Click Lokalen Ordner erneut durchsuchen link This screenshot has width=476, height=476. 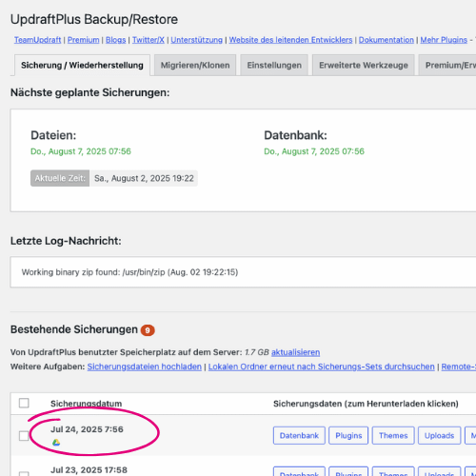321,367
